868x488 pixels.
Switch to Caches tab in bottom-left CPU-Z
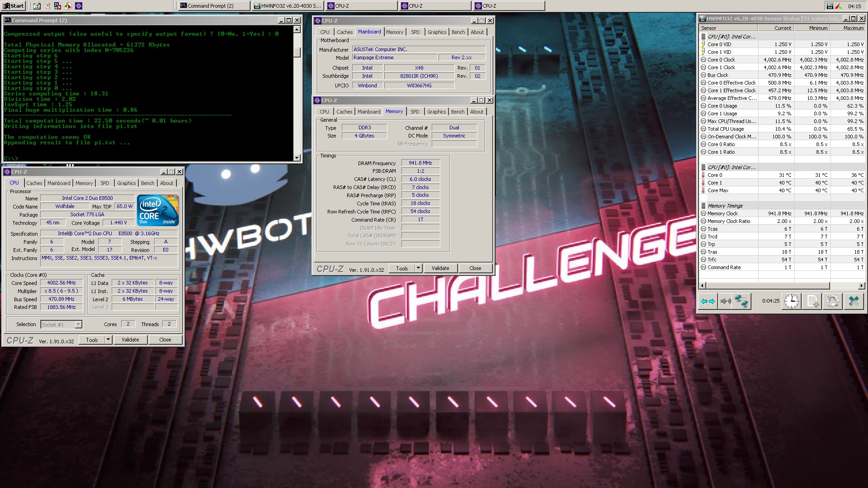34,183
